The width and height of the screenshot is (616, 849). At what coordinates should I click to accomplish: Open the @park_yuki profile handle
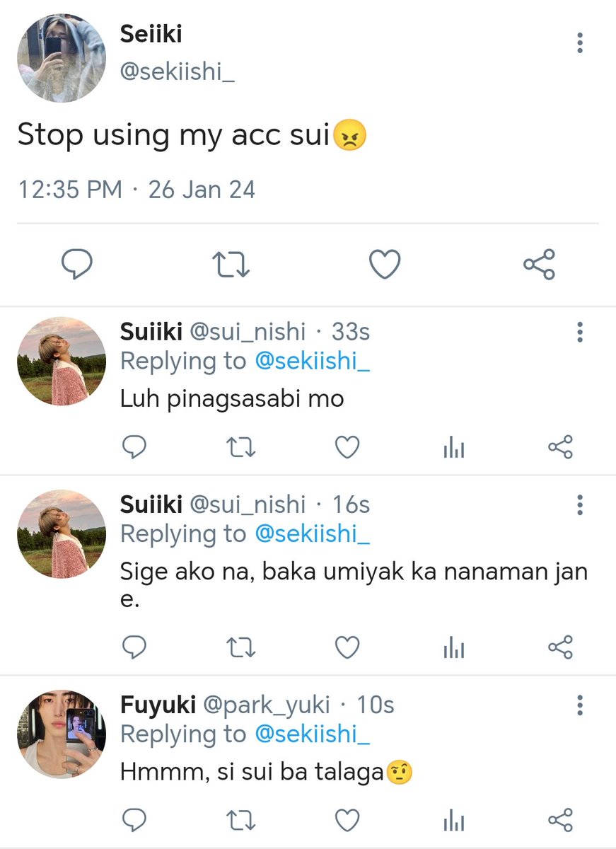coord(267,705)
